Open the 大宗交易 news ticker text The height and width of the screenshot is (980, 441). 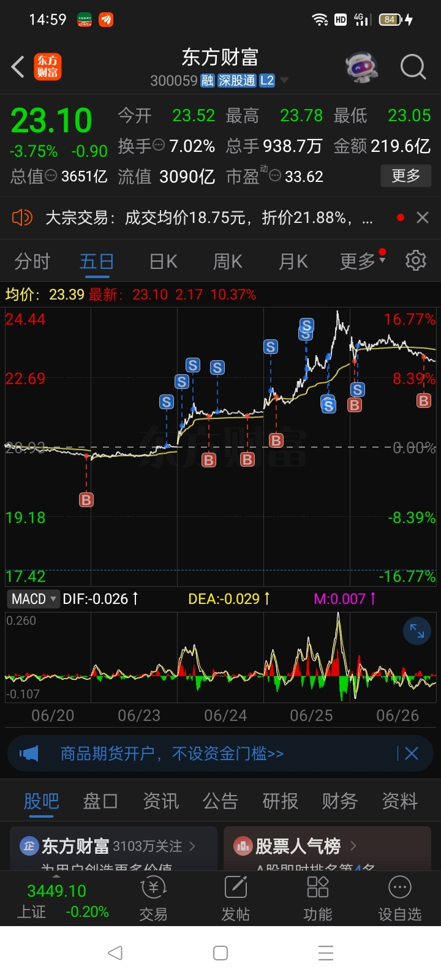click(x=209, y=217)
